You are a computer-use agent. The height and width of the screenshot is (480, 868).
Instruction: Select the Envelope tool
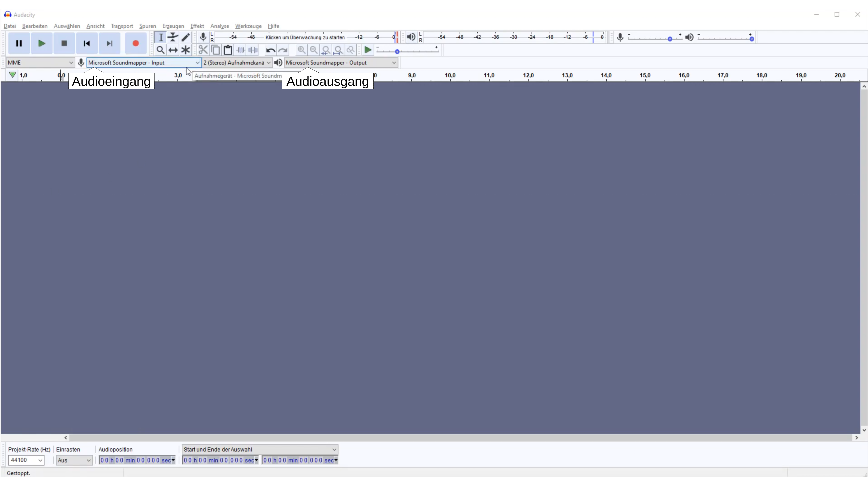173,37
